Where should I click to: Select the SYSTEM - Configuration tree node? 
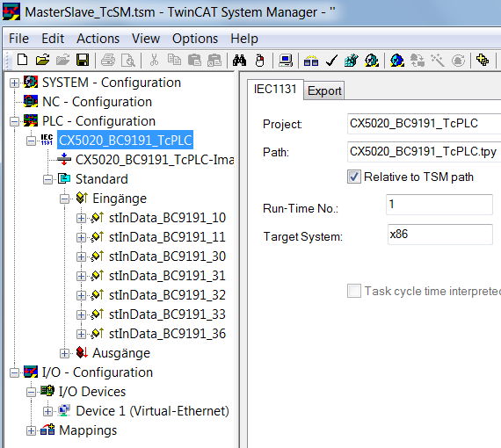coord(112,83)
